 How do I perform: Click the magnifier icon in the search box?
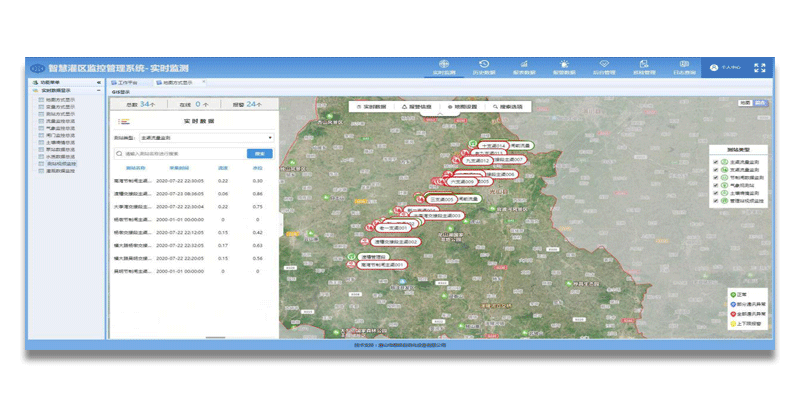point(119,154)
